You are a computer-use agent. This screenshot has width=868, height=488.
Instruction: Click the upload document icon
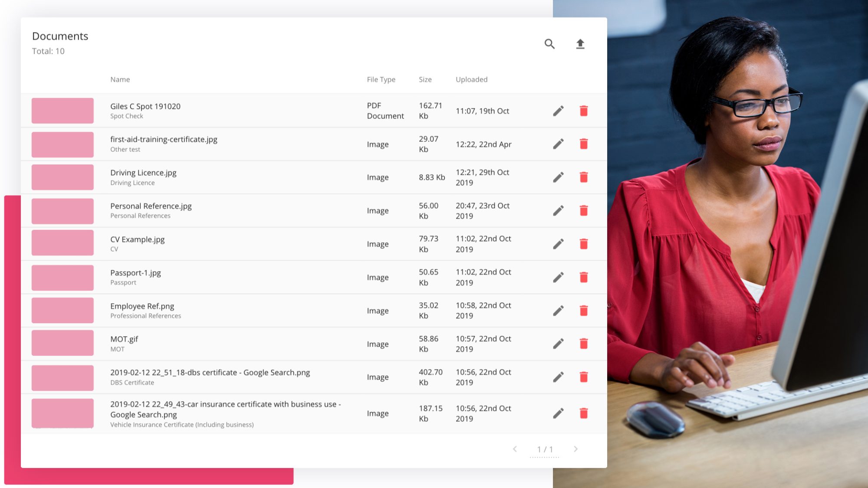[x=580, y=44]
